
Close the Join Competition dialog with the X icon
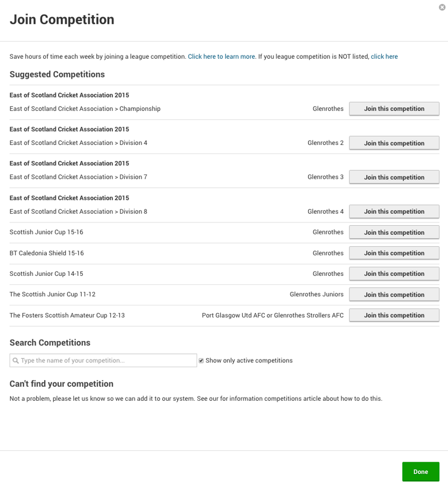pyautogui.click(x=442, y=7)
